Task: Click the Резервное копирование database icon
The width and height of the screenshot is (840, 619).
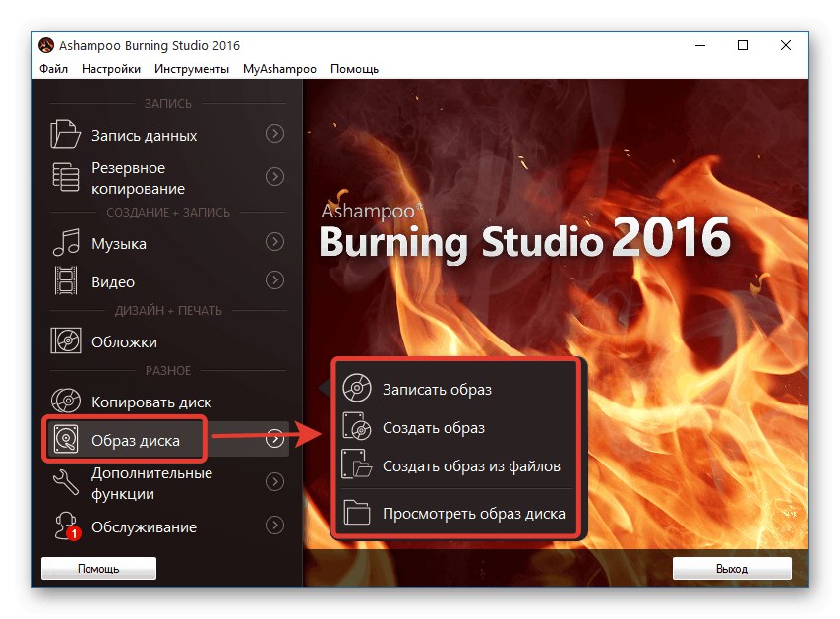Action: pyautogui.click(x=65, y=177)
